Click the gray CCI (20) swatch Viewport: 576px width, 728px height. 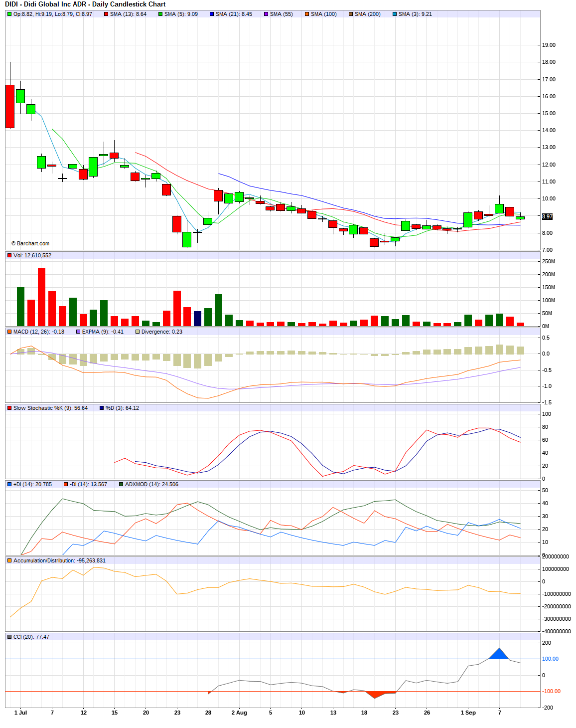(9, 637)
